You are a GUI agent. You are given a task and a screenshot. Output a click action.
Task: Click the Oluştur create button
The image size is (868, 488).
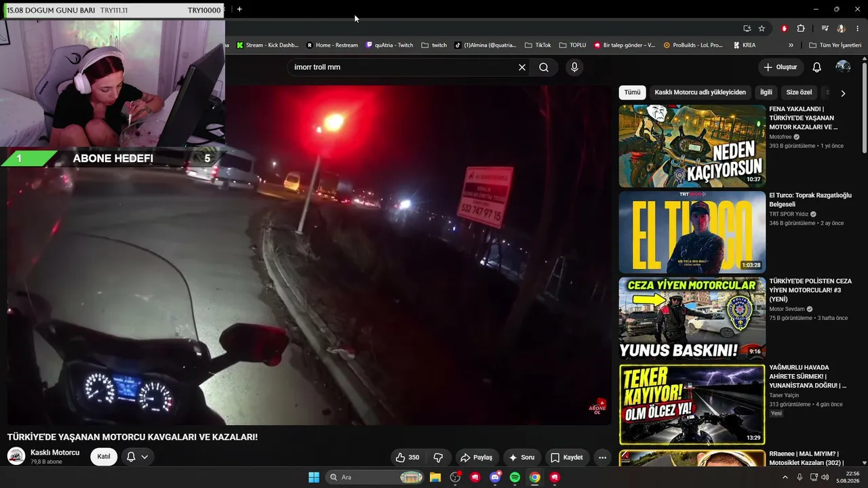click(x=781, y=67)
